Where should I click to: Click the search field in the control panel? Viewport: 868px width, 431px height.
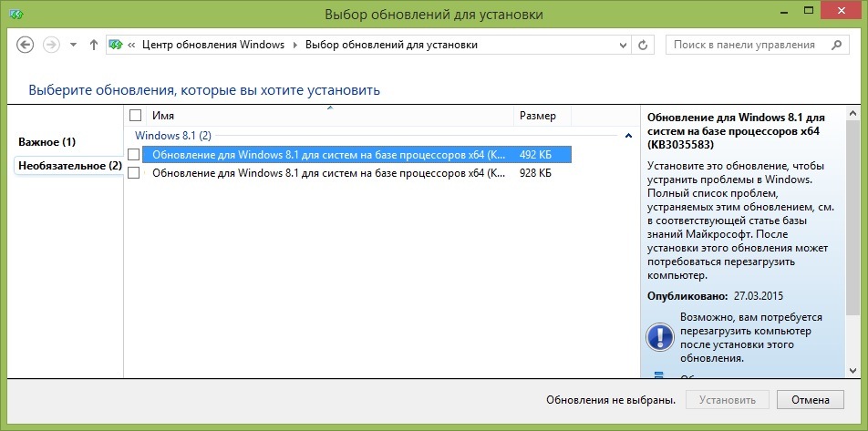click(758, 45)
